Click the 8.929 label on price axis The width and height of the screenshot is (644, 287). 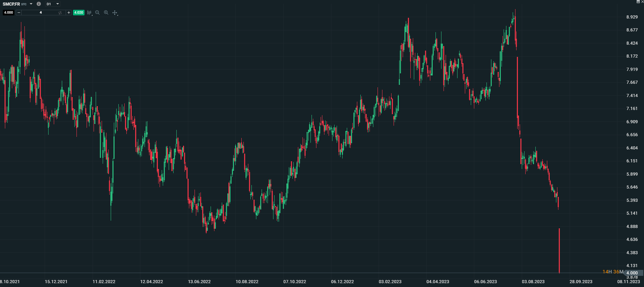coord(632,17)
